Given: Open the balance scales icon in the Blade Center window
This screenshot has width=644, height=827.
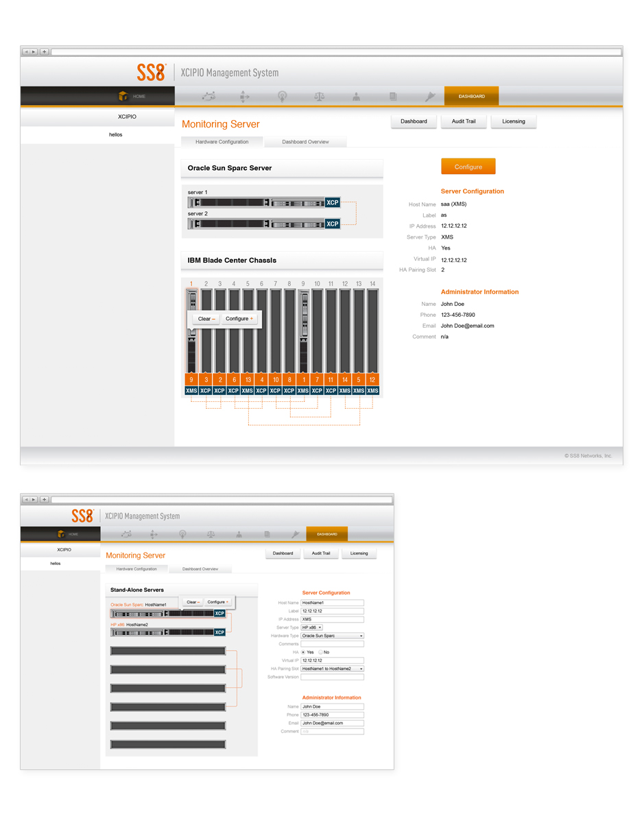Looking at the screenshot, I should (320, 97).
